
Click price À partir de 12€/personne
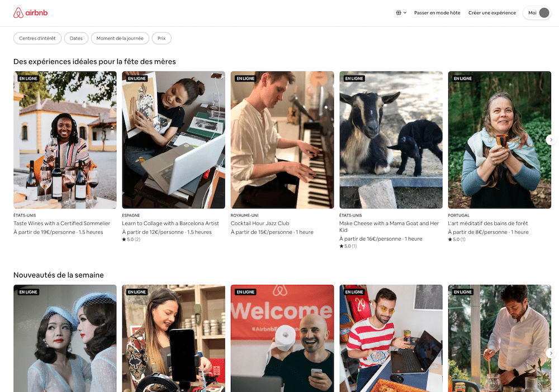tap(153, 232)
